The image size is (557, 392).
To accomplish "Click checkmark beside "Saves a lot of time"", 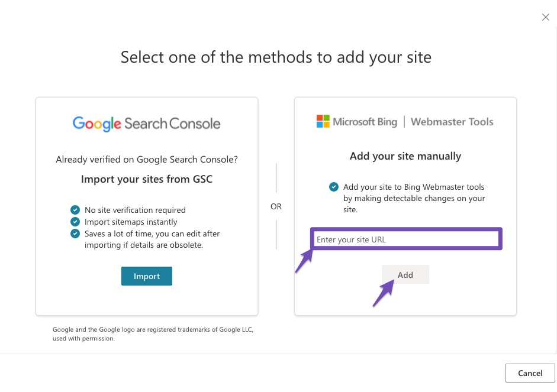I will 75,234.
